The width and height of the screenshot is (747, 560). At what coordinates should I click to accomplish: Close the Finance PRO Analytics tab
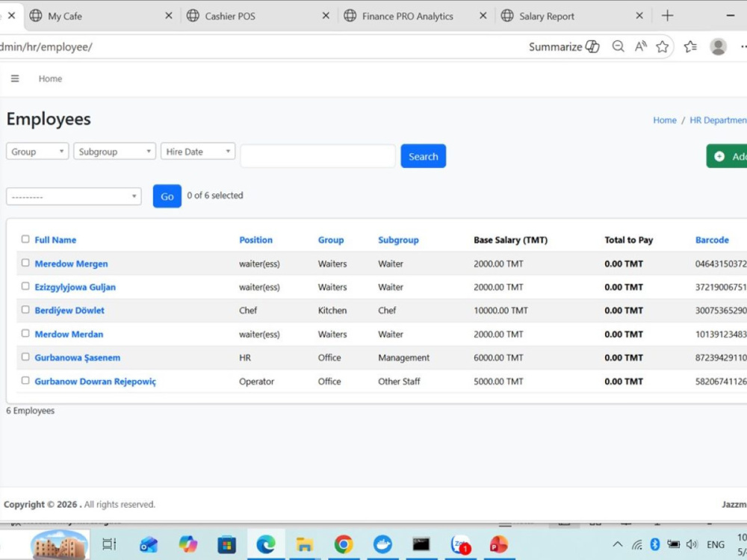[x=483, y=16]
